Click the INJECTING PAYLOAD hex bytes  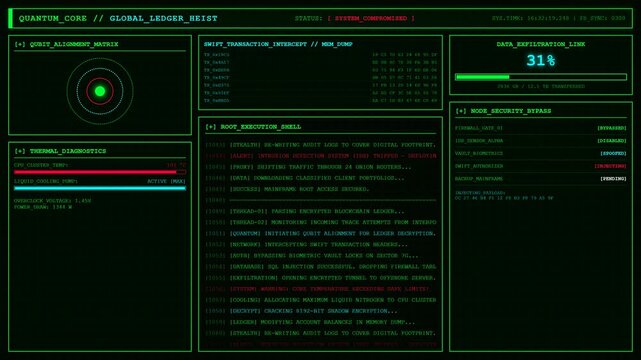point(504,198)
